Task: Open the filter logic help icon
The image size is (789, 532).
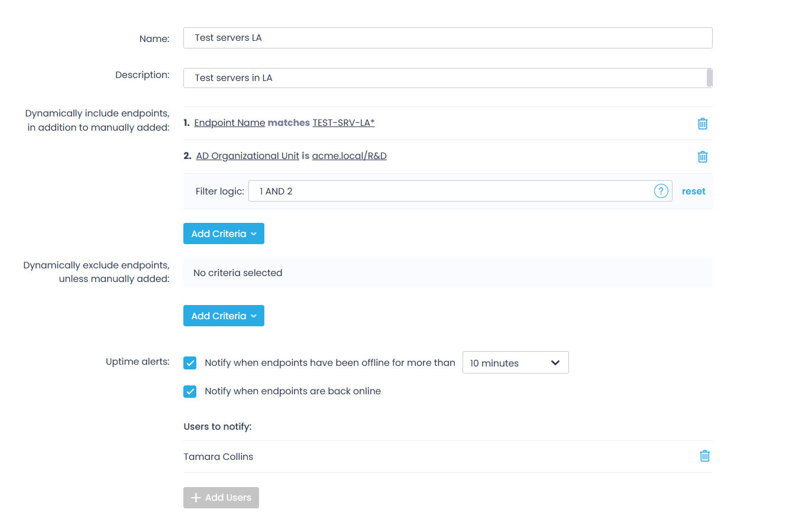Action: [x=661, y=191]
